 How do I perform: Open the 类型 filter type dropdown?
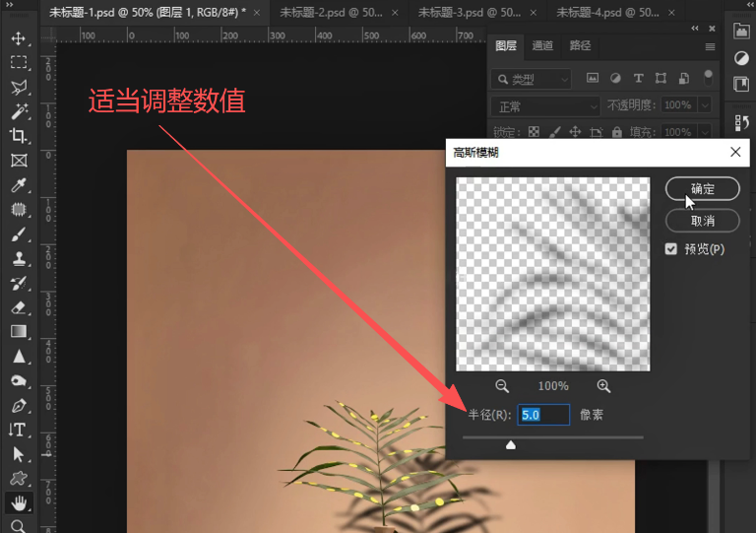click(x=532, y=79)
